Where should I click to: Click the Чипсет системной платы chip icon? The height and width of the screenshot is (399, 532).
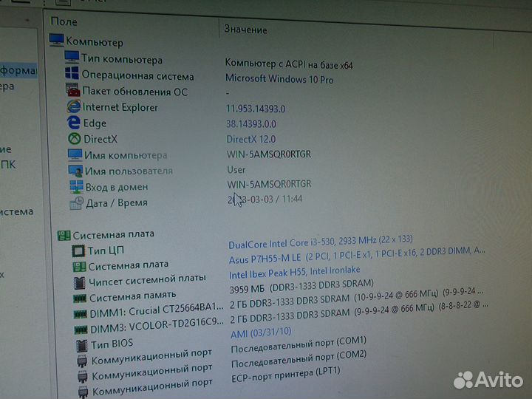79,282
